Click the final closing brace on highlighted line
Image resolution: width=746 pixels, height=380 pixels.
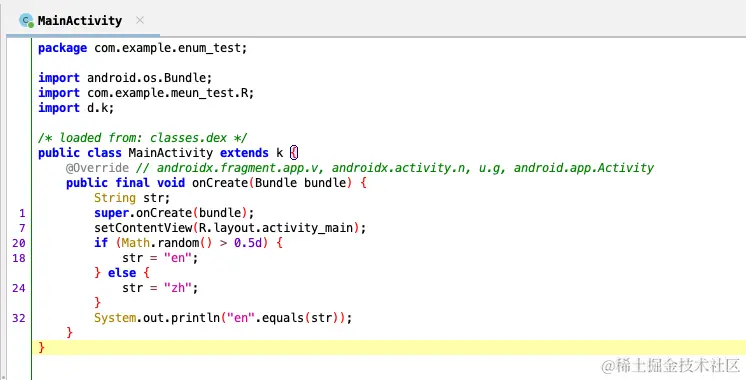[x=41, y=348]
